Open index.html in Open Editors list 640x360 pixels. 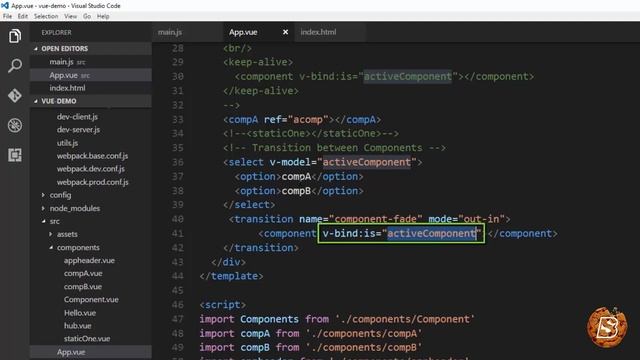click(91, 88)
